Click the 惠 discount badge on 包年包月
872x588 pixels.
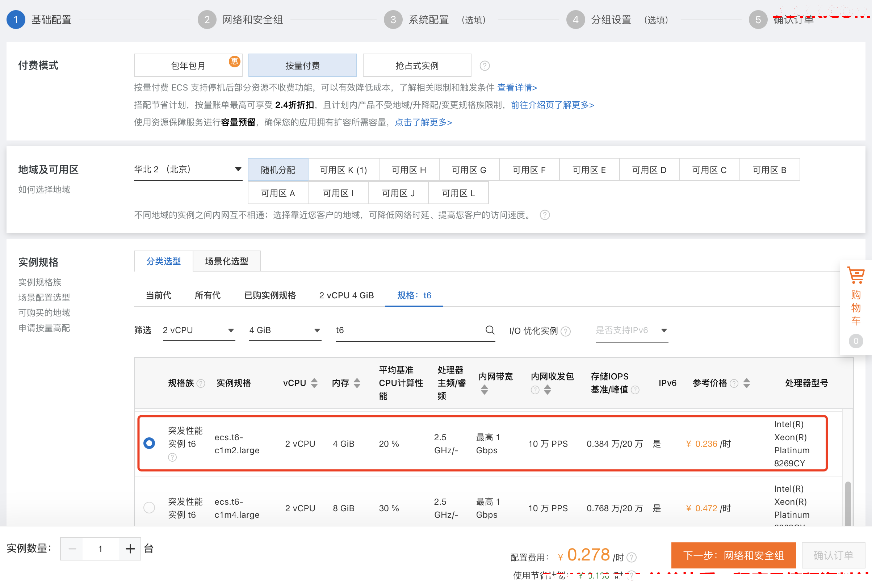tap(234, 61)
